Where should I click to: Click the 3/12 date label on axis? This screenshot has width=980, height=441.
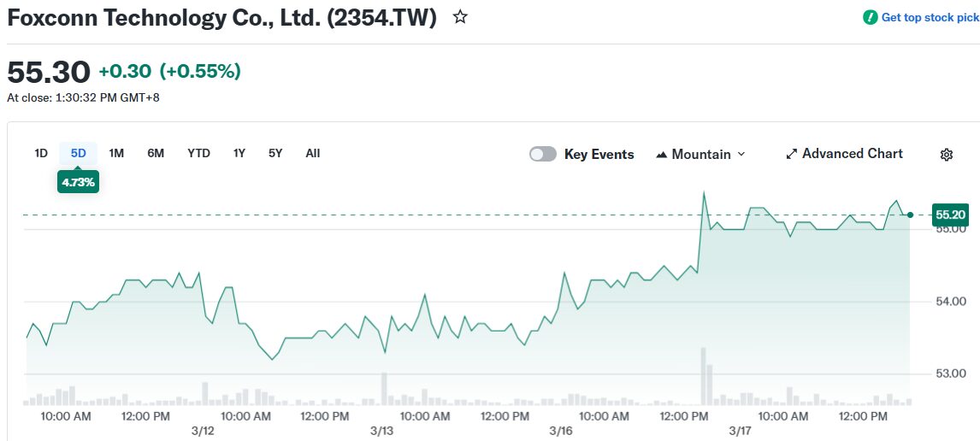pos(203,431)
